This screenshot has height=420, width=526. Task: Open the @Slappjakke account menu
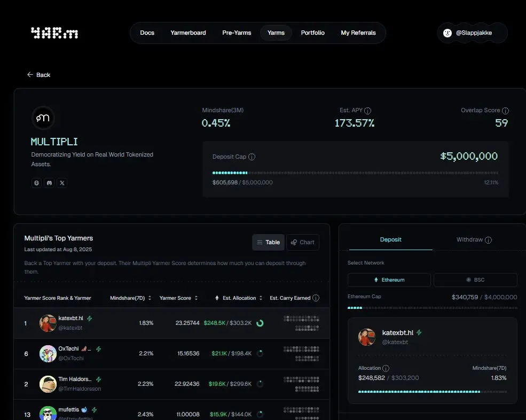point(472,33)
